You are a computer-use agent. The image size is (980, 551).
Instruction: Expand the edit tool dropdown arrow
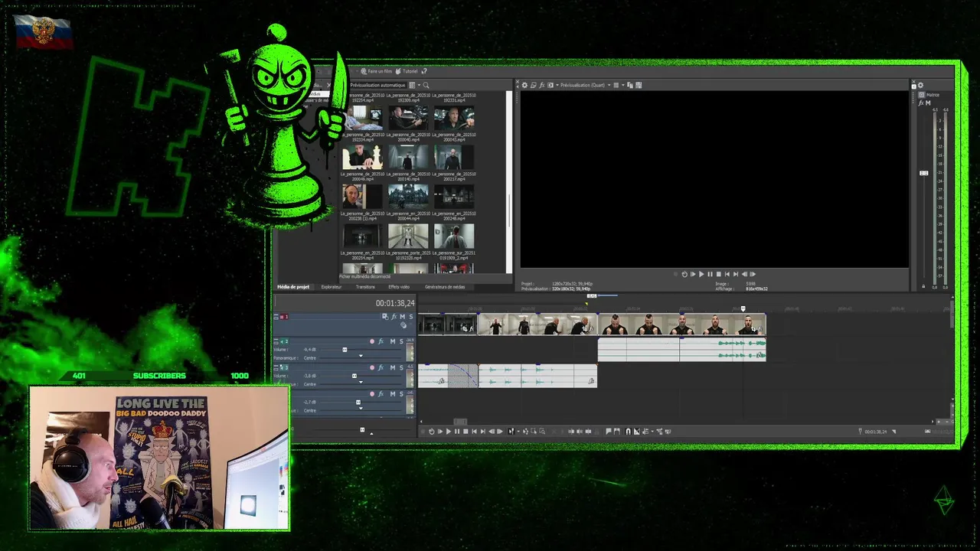(x=518, y=432)
